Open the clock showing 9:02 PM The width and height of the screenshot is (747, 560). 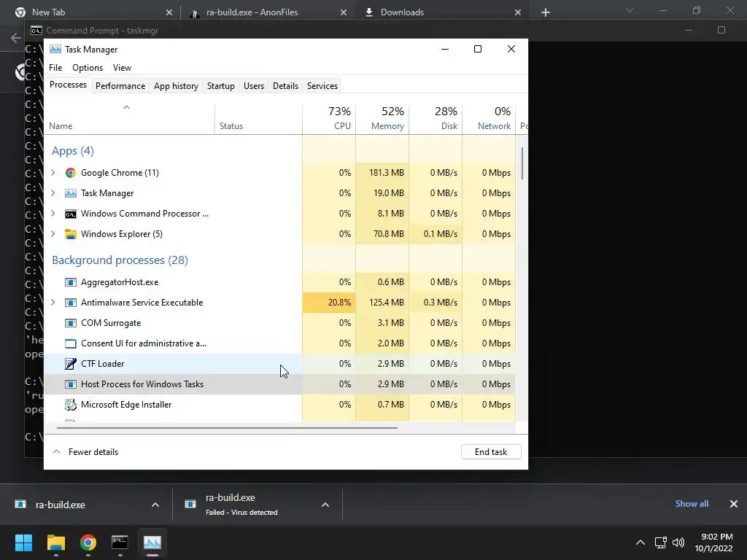pyautogui.click(x=713, y=542)
